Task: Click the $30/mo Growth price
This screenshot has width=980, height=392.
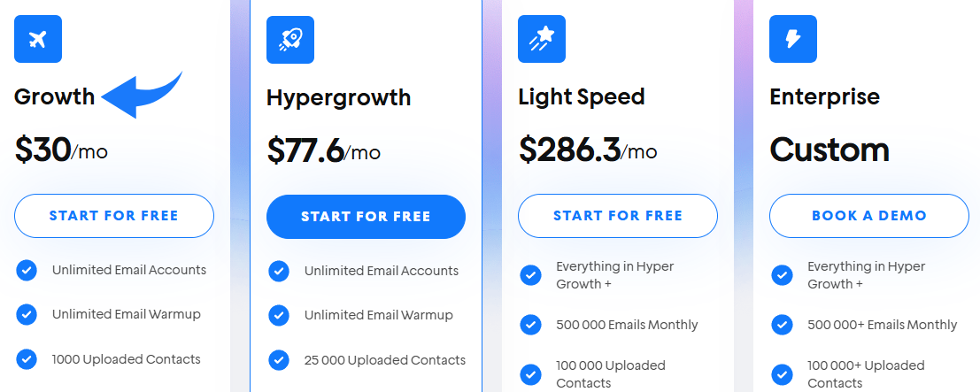Action: (61, 150)
